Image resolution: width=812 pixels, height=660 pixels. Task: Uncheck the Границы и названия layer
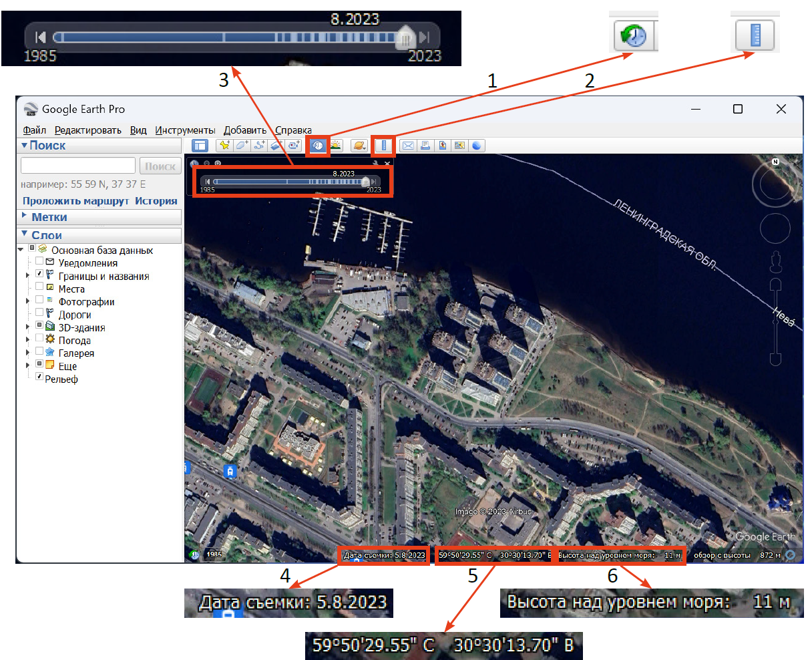(39, 275)
